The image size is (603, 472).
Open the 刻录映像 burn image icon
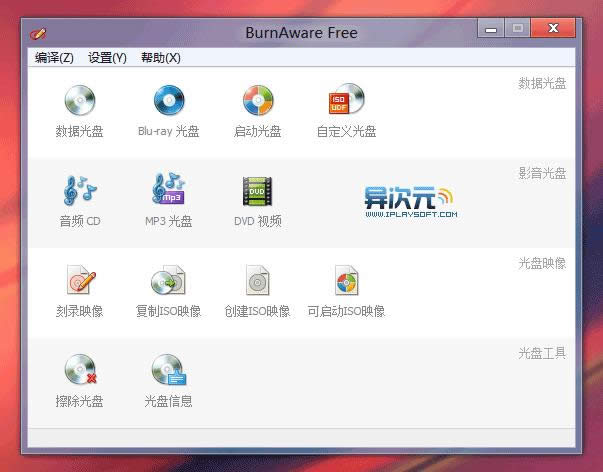point(80,280)
